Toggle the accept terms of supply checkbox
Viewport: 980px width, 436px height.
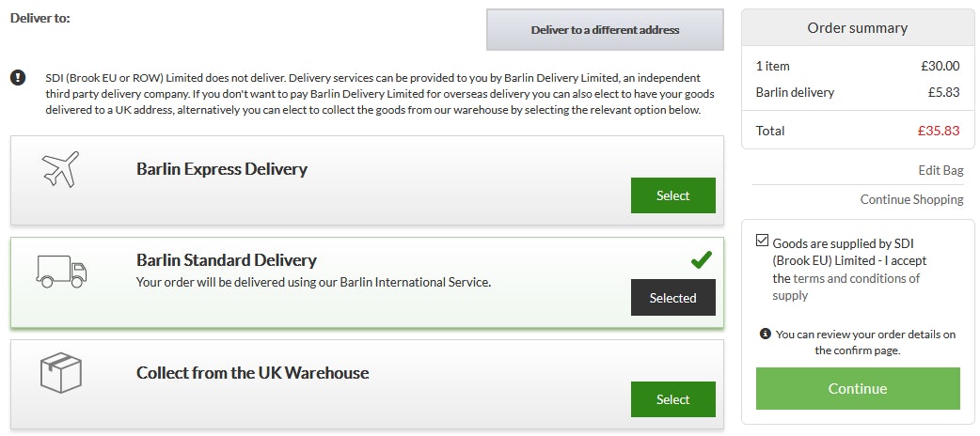(762, 241)
